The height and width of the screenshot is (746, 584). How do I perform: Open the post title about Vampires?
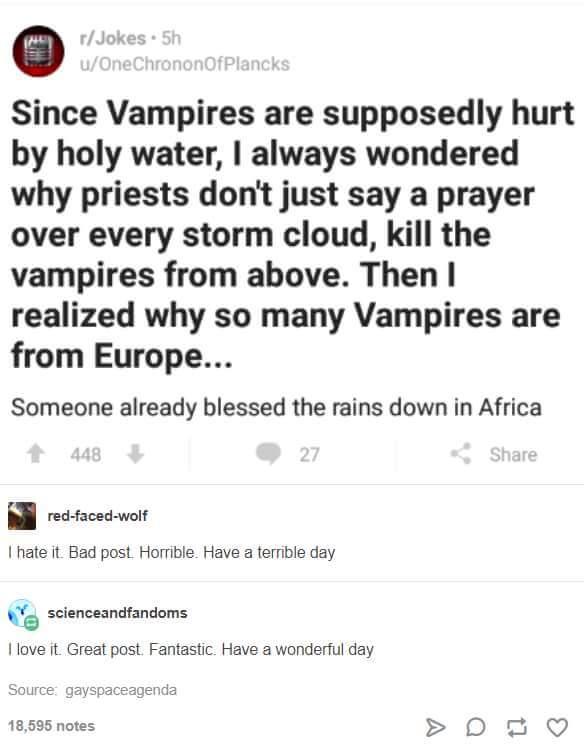point(292,235)
